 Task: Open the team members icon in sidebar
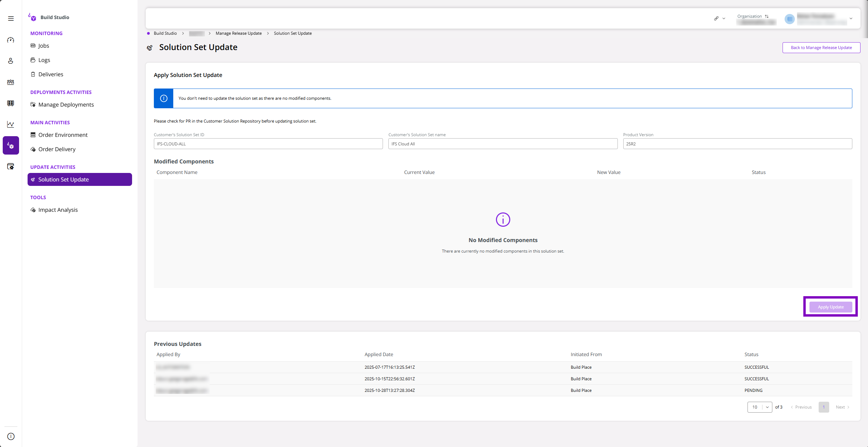point(11,82)
